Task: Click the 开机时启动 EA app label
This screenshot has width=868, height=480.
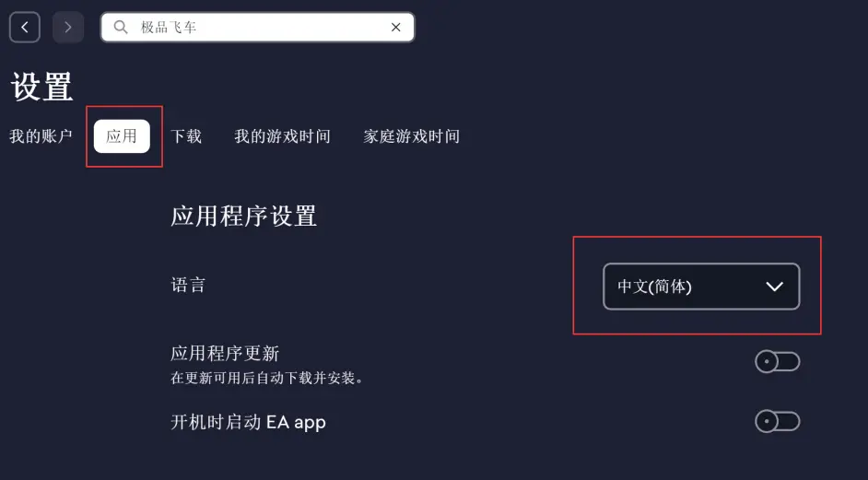Action: [248, 423]
